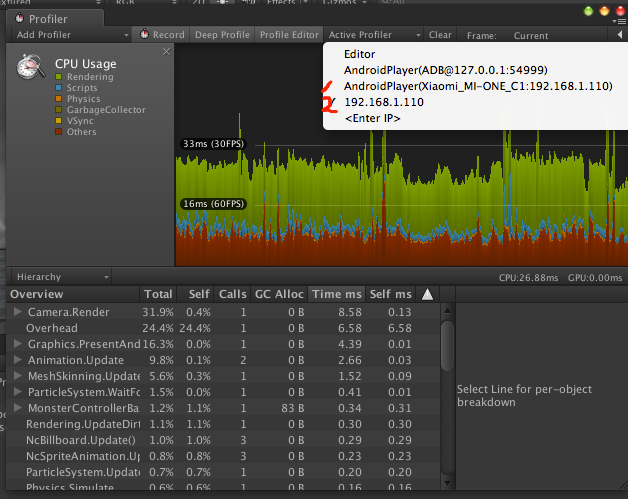Select AndroidPlayer Xiaomi_MI-ONE_C1 entry

pos(475,86)
